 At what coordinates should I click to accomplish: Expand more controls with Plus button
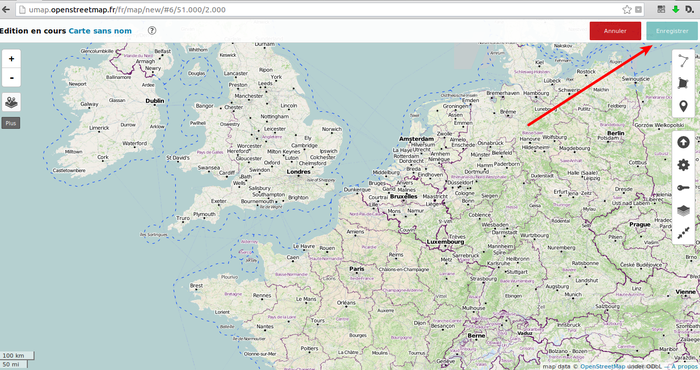tap(11, 123)
